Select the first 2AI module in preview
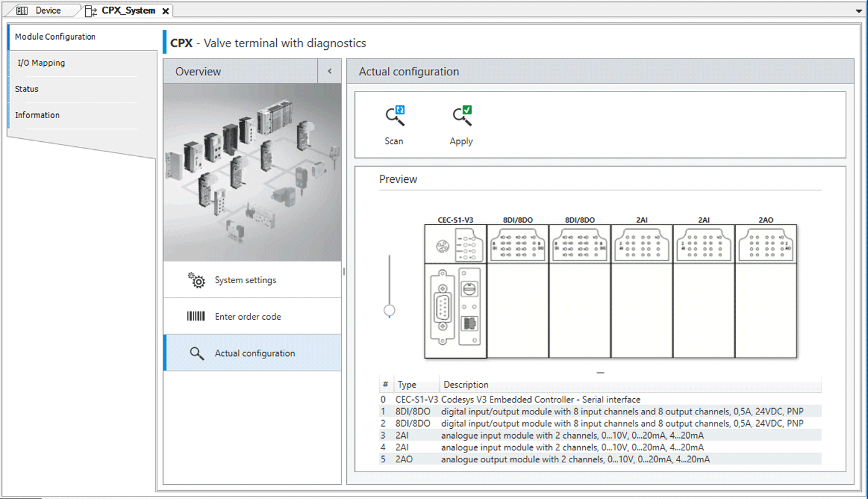This screenshot has height=499, width=868. coord(642,291)
